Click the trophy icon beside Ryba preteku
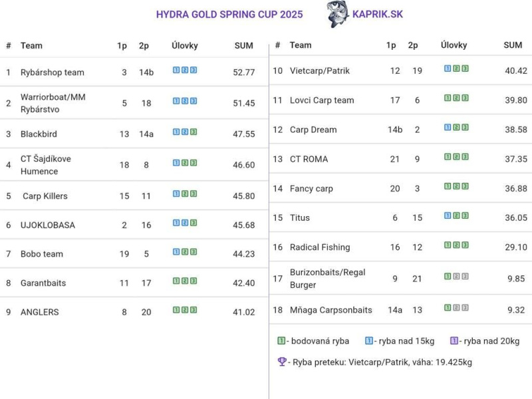The width and height of the screenshot is (532, 399). pyautogui.click(x=281, y=362)
